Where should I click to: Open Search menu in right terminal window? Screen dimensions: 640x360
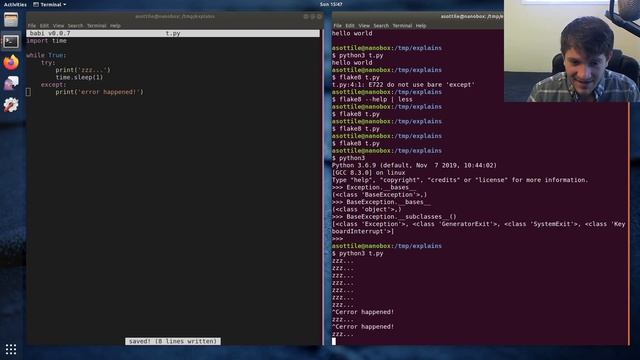tap(381, 26)
